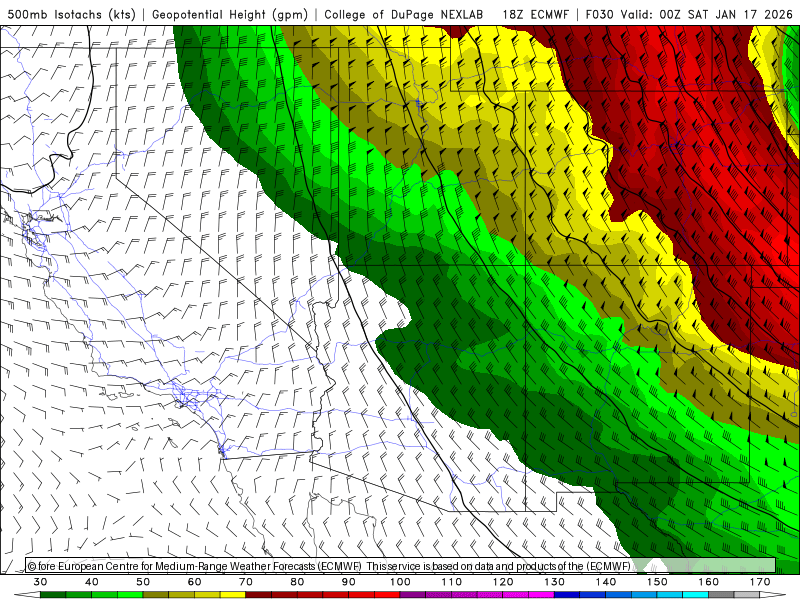Select the '110' color bar label

coord(452,582)
